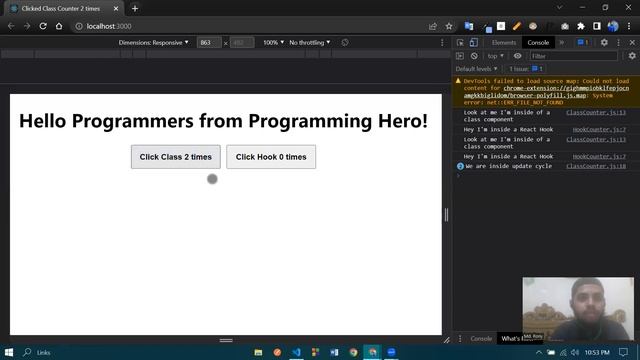Toggle the device toolbar icon in DevTools
This screenshot has width=640, height=360.
(473, 42)
